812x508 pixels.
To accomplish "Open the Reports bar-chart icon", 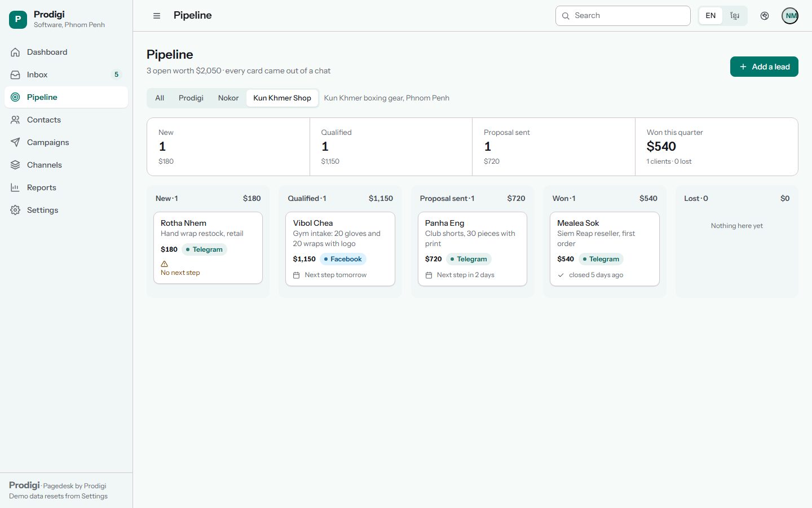I will tap(15, 187).
